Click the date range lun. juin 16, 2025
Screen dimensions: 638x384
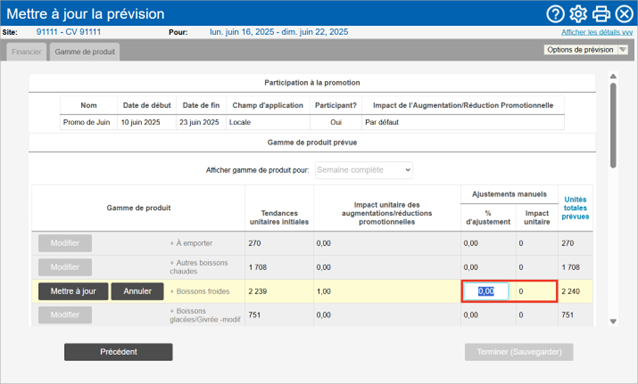click(x=279, y=32)
